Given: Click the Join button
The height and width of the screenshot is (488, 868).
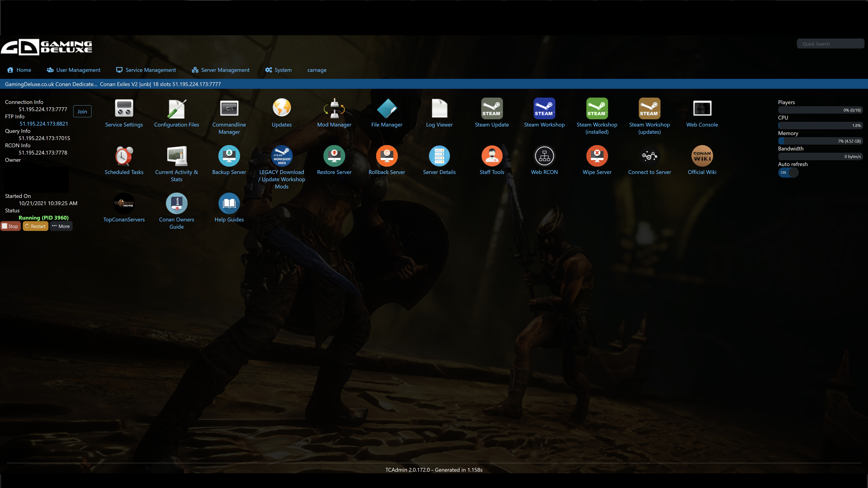Looking at the screenshot, I should [x=82, y=111].
